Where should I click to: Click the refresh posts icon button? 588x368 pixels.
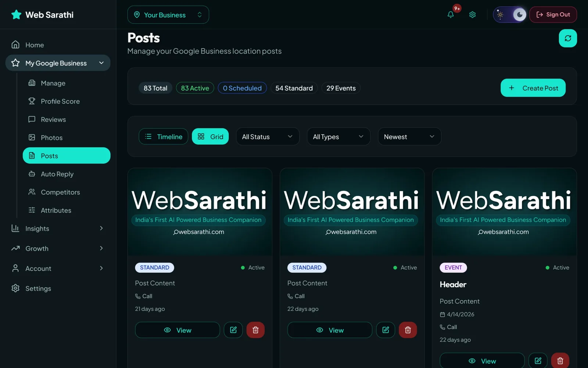[x=568, y=38]
